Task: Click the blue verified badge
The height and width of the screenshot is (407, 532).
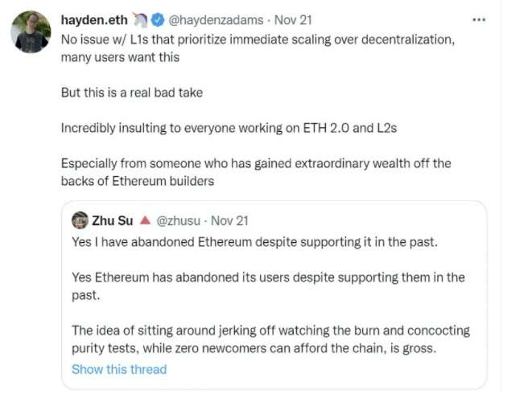Action: (x=158, y=20)
